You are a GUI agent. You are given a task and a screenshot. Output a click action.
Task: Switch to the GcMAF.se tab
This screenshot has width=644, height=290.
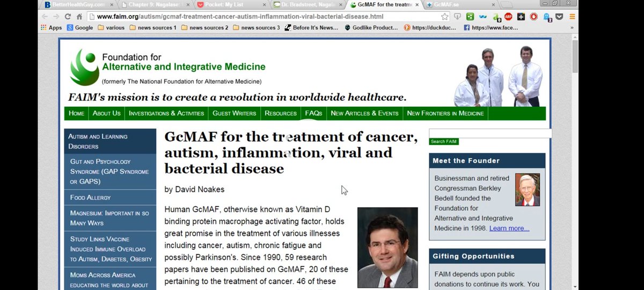tap(460, 5)
